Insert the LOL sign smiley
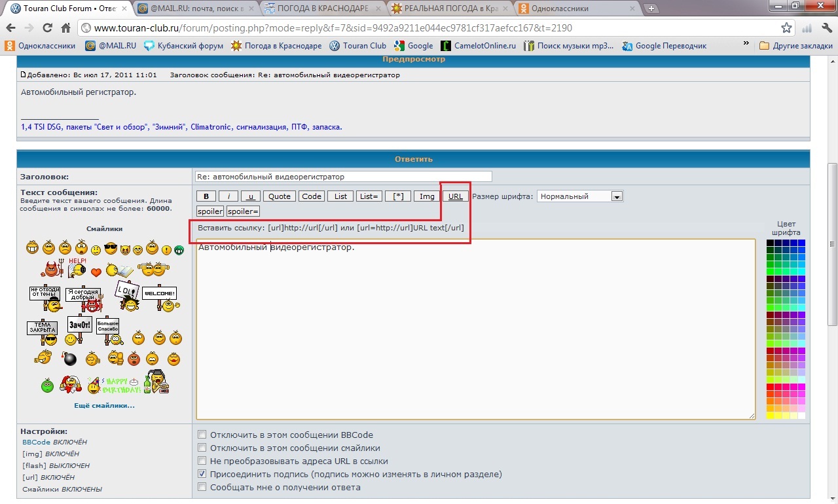Image resolution: width=838 pixels, height=504 pixels. pyautogui.click(x=128, y=296)
